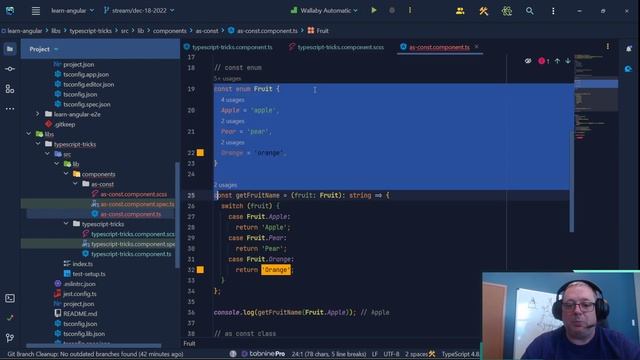The width and height of the screenshot is (640, 360).
Task: Collapse the components folder
Action: [x=66, y=174]
